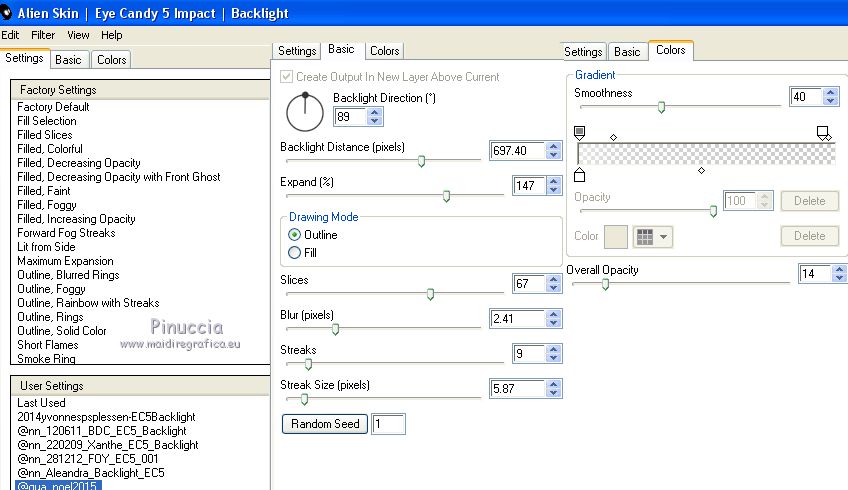The width and height of the screenshot is (848, 490).
Task: Select the Outline drawing mode
Action: (294, 235)
